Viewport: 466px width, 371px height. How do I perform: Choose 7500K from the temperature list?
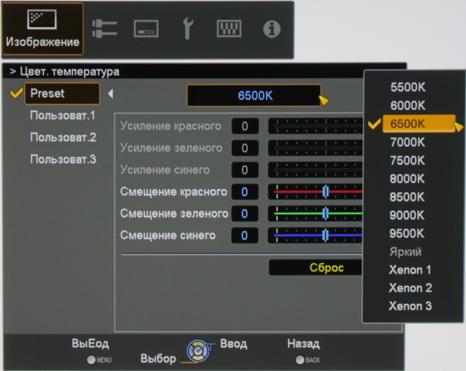pos(408,161)
